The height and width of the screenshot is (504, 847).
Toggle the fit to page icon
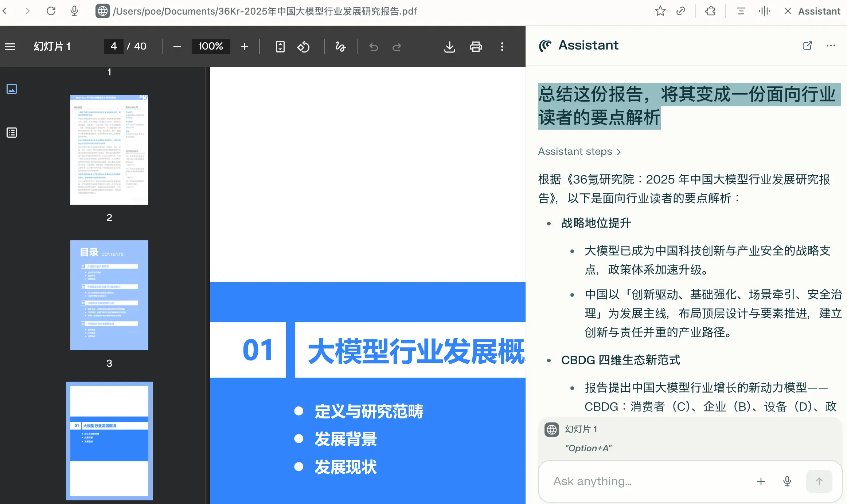[280, 47]
